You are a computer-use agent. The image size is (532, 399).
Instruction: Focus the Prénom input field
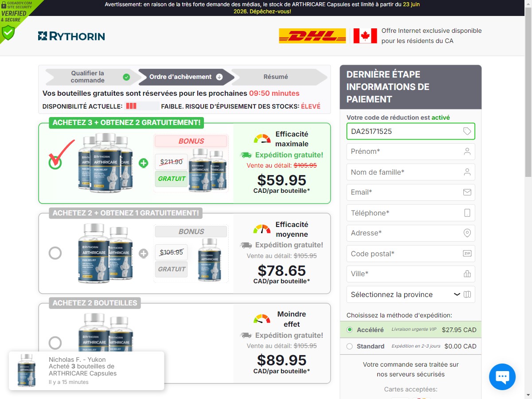tap(411, 152)
